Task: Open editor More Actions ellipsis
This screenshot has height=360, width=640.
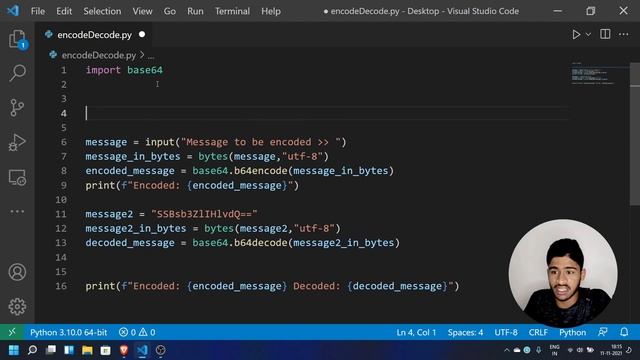Action: 623,34
